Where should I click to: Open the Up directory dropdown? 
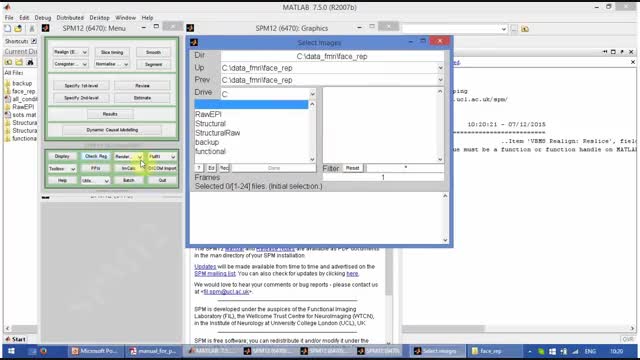pyautogui.click(x=440, y=68)
